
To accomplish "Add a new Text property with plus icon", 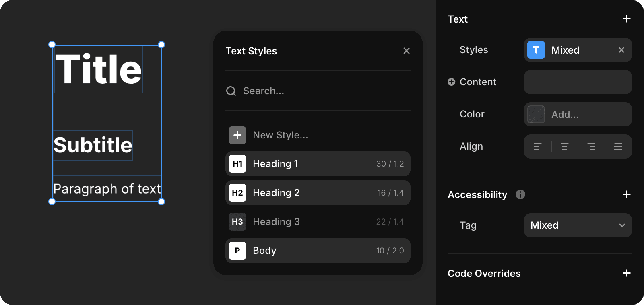I will (x=626, y=19).
